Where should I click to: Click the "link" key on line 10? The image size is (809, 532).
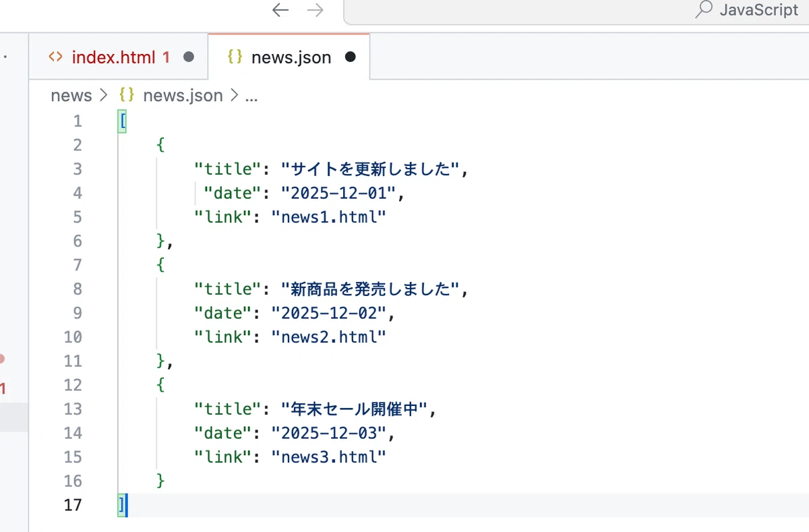[x=222, y=337]
